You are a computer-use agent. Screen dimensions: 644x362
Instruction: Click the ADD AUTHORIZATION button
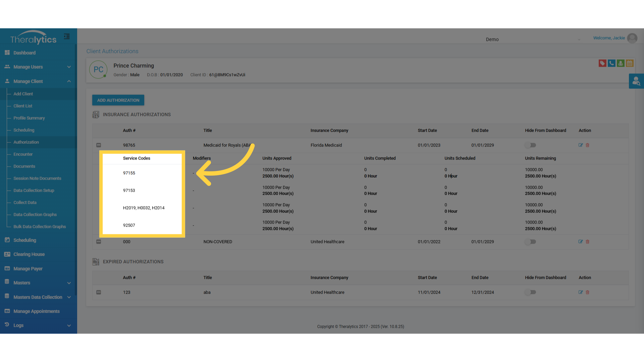(x=118, y=100)
